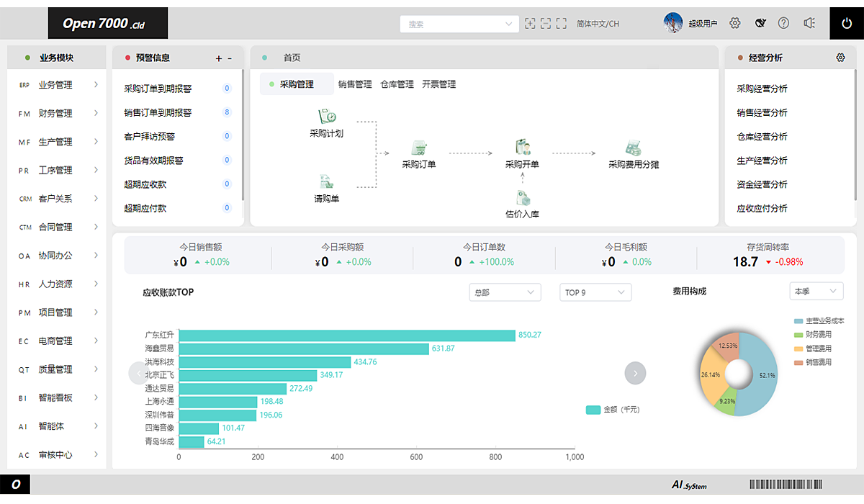Expand 业务管理 ERP module
Image resolution: width=864 pixels, height=504 pixels.
[x=57, y=85]
